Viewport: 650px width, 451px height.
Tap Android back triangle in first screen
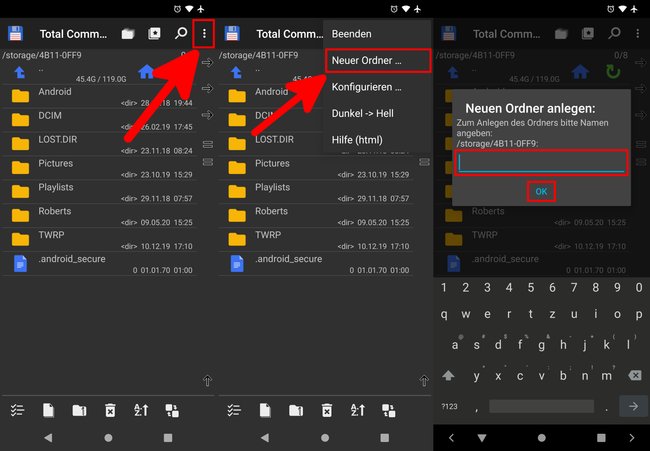(x=48, y=438)
